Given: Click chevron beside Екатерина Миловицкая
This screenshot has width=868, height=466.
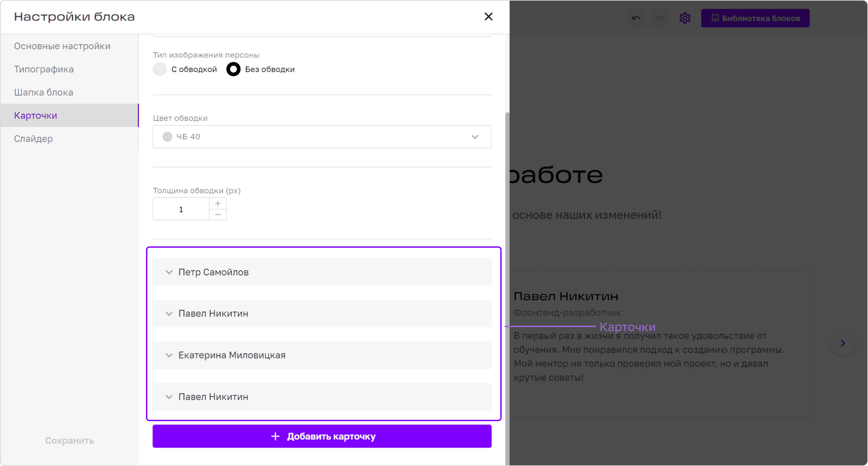Looking at the screenshot, I should [169, 355].
